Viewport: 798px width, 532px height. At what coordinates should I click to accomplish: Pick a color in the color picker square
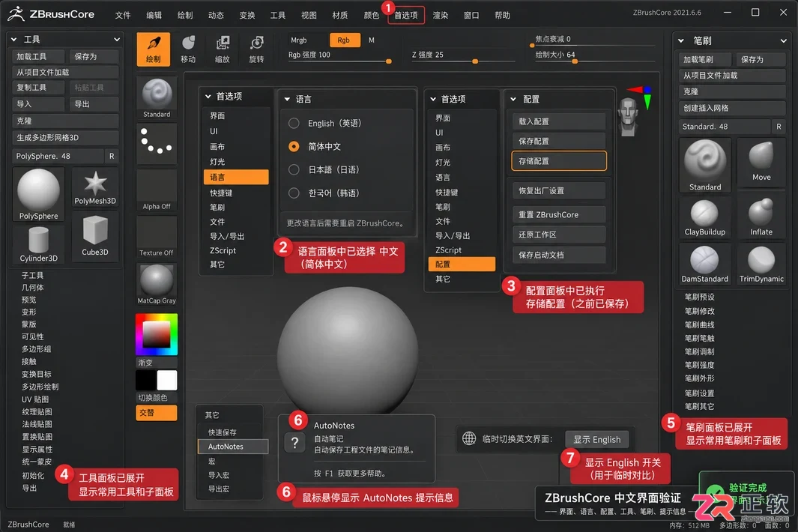(157, 334)
